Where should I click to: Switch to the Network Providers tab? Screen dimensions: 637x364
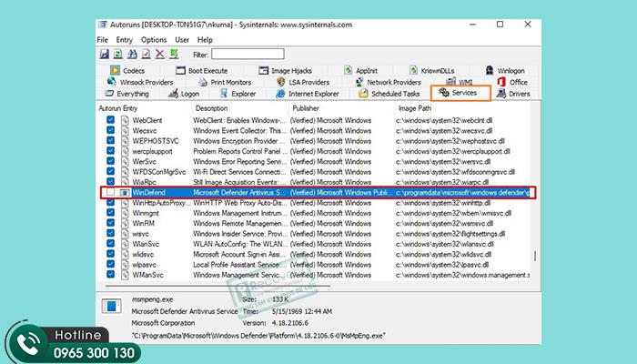388,82
